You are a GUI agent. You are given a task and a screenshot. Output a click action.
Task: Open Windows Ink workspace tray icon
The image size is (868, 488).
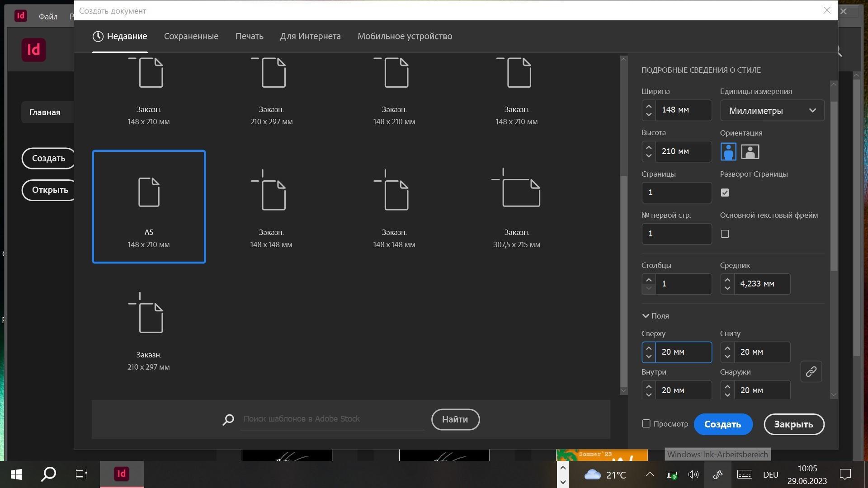click(717, 474)
